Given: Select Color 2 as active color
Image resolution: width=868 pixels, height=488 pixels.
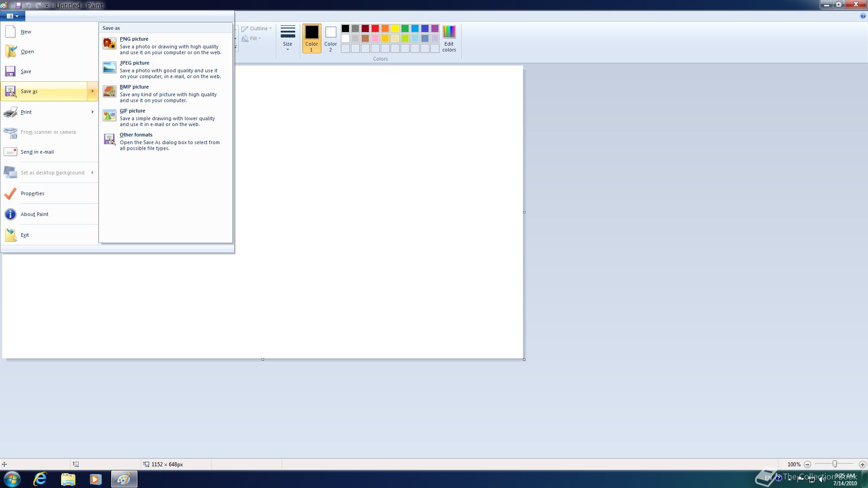Looking at the screenshot, I should [x=330, y=38].
